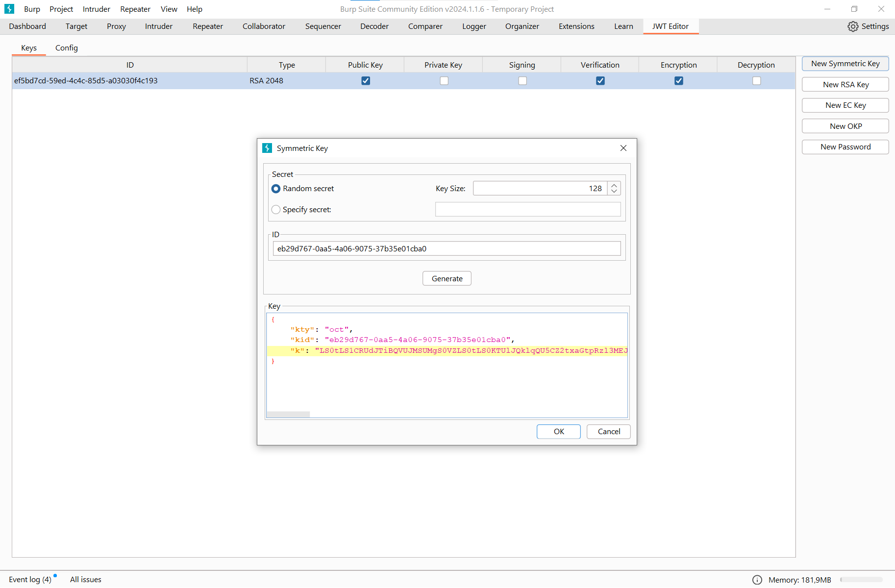
Task: Click the New OKP button
Action: pyautogui.click(x=845, y=126)
